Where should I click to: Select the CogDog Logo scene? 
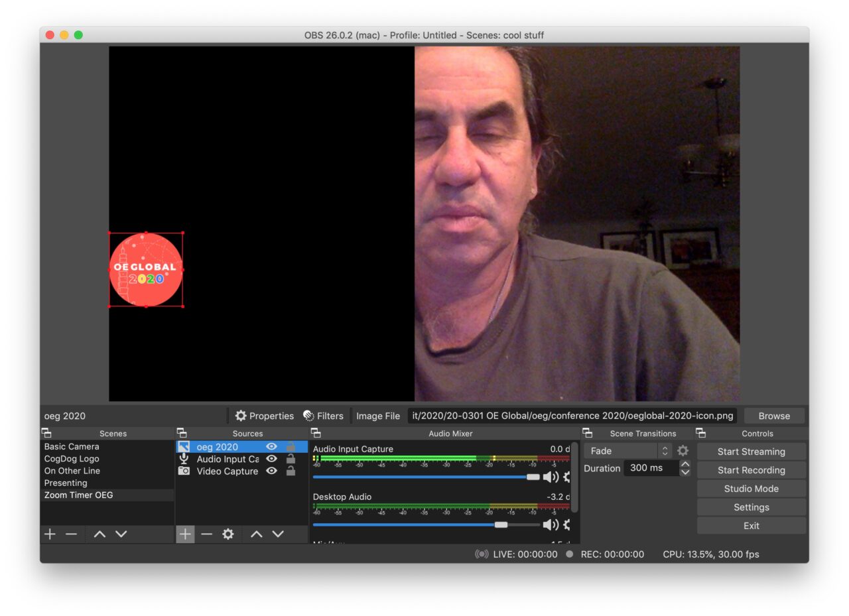tap(107, 459)
